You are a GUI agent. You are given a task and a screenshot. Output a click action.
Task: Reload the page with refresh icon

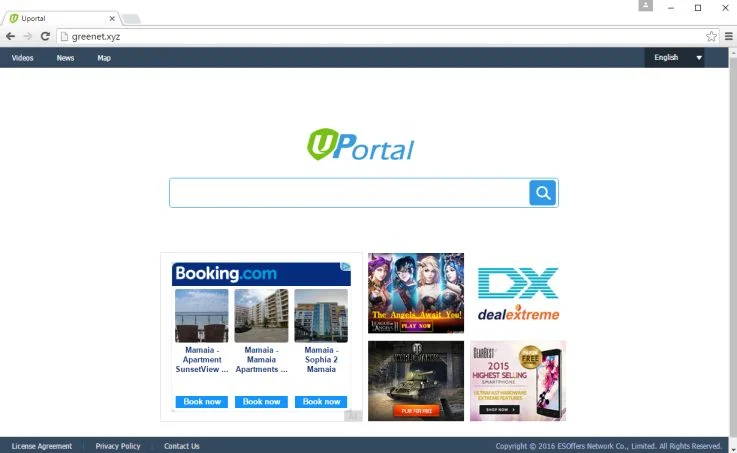[x=45, y=36]
